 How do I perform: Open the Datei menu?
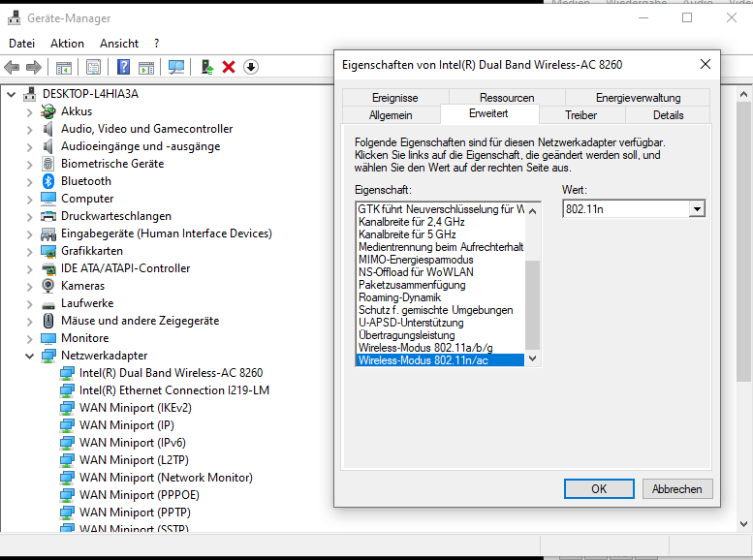point(21,44)
